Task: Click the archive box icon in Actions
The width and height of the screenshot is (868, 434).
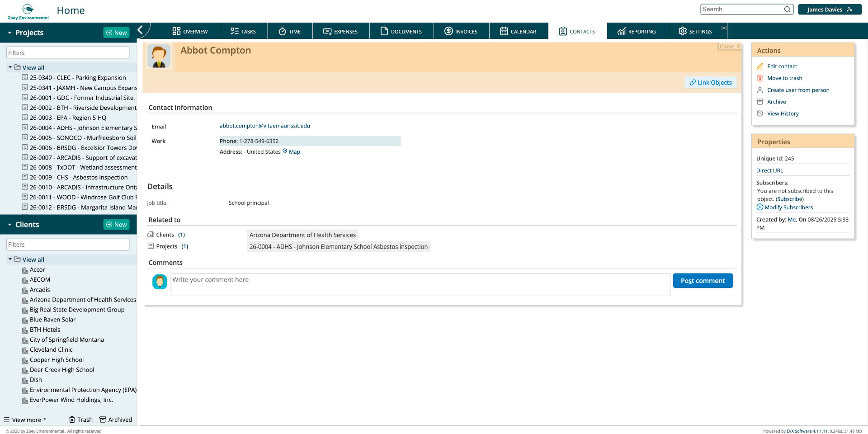Action: point(760,102)
